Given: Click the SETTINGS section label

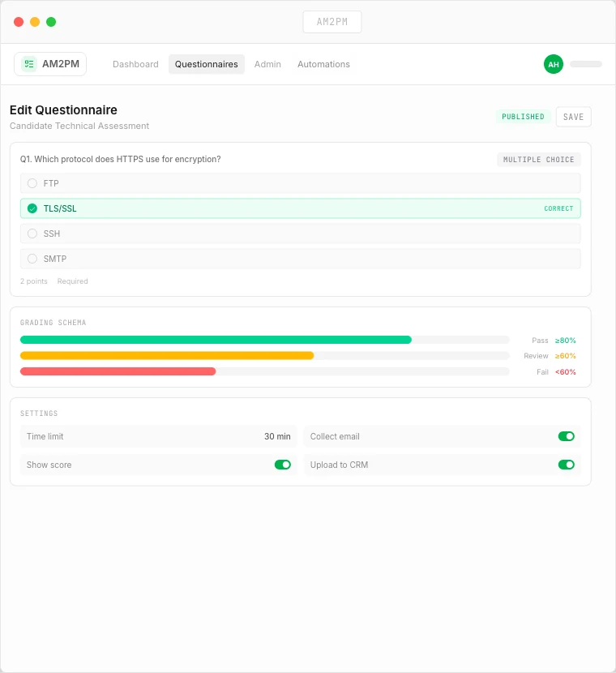Looking at the screenshot, I should 39,414.
